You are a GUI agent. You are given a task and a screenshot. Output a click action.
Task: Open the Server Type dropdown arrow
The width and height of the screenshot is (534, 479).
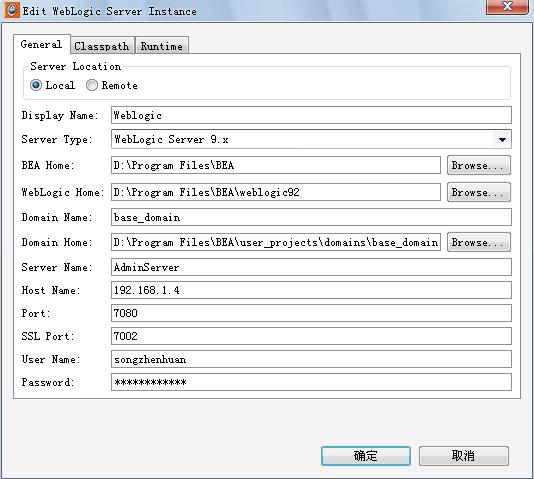pyautogui.click(x=502, y=139)
